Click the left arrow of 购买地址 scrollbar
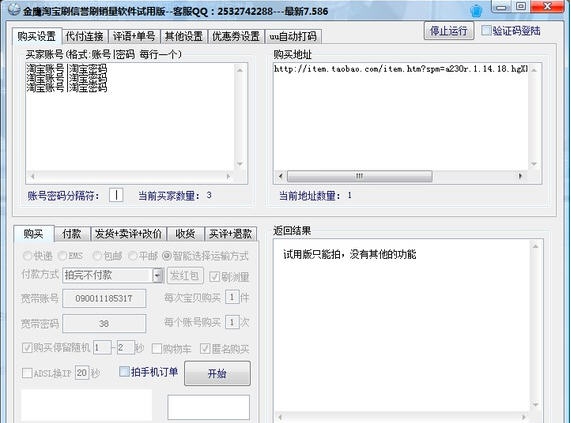Viewport: 571px width, 423px height. click(x=280, y=176)
